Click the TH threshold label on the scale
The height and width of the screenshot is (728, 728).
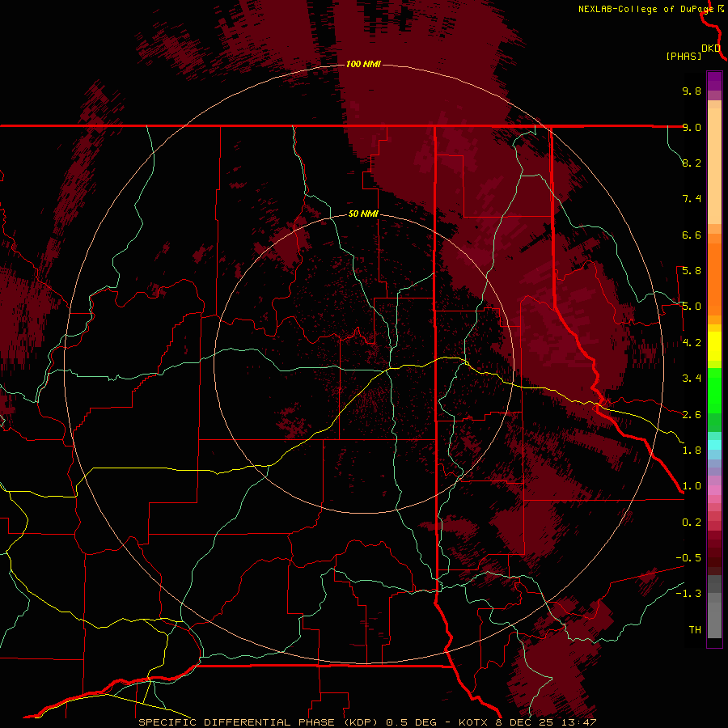[695, 630]
